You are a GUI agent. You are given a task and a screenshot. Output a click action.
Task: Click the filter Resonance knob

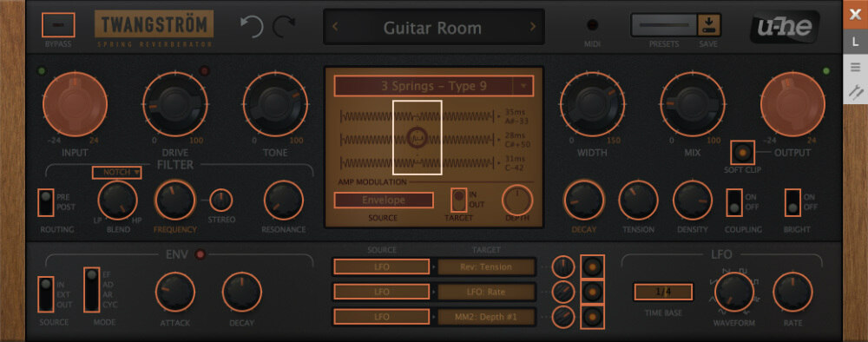(284, 201)
